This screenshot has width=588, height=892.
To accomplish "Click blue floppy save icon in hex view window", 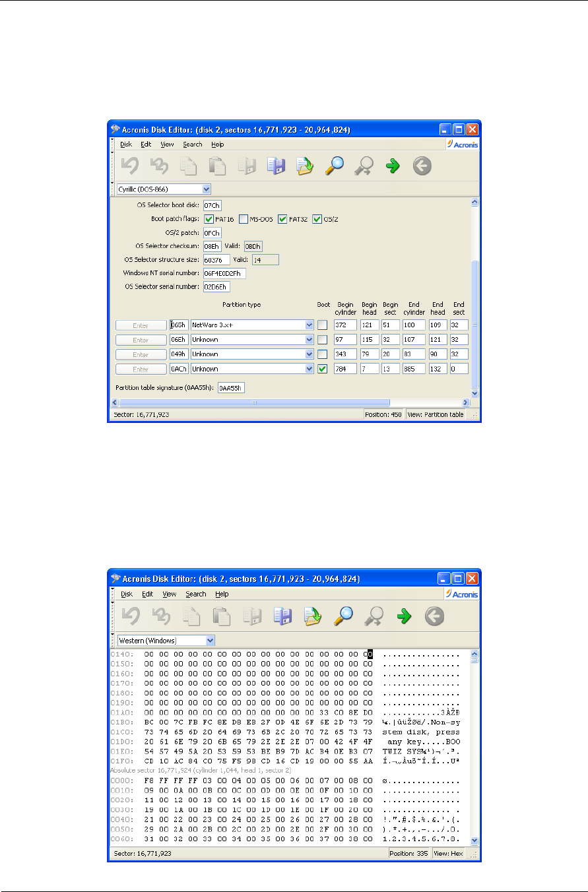I will tap(282, 616).
